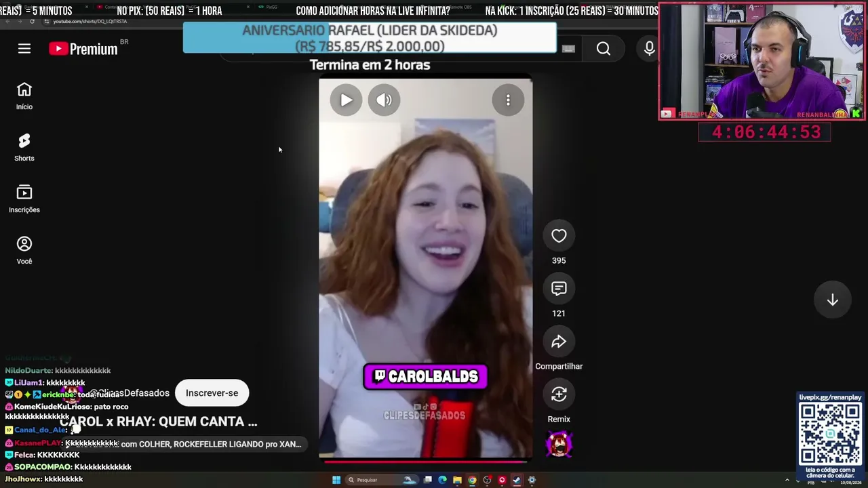Open Shorts in the YouTube sidebar

24,148
